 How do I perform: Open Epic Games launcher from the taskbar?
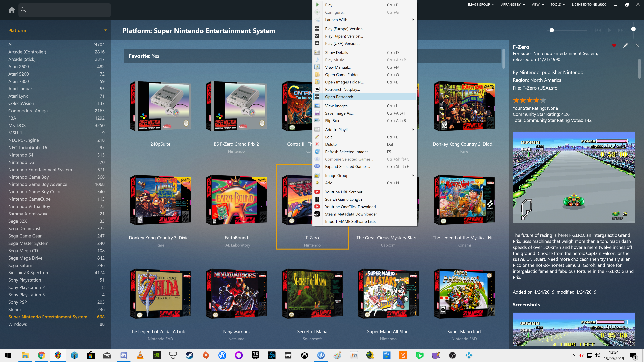tap(255, 355)
